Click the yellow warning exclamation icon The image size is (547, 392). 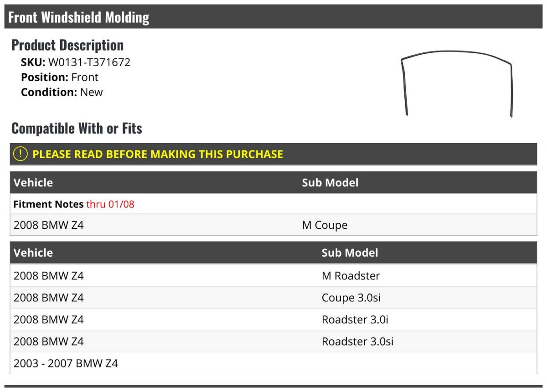[21, 154]
